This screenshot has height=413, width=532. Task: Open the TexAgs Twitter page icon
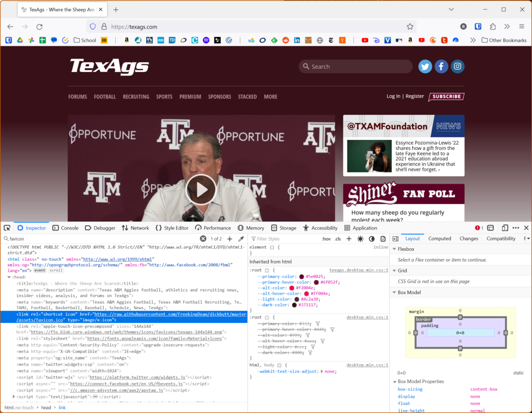point(425,67)
